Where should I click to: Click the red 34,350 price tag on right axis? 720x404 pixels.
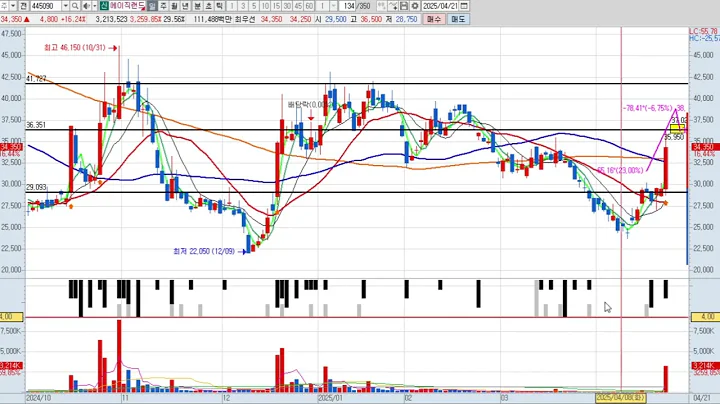[705, 147]
